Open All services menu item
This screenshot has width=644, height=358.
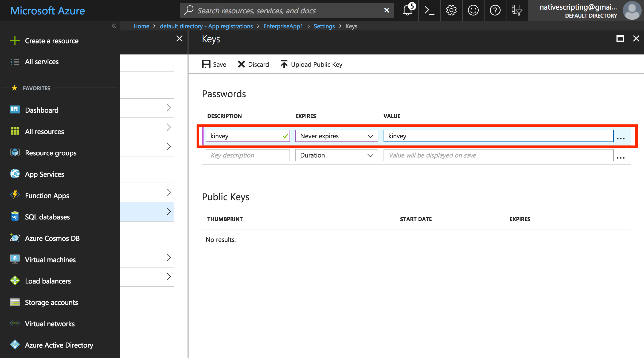(42, 62)
